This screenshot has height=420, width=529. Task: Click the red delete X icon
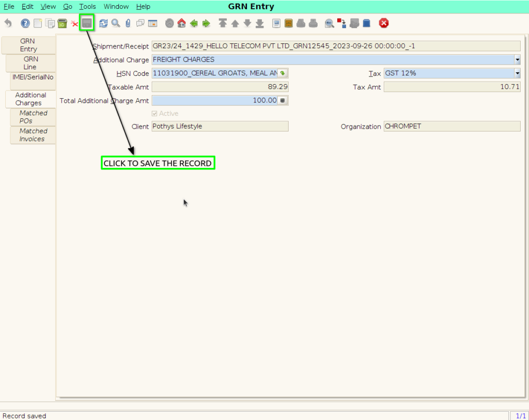74,24
